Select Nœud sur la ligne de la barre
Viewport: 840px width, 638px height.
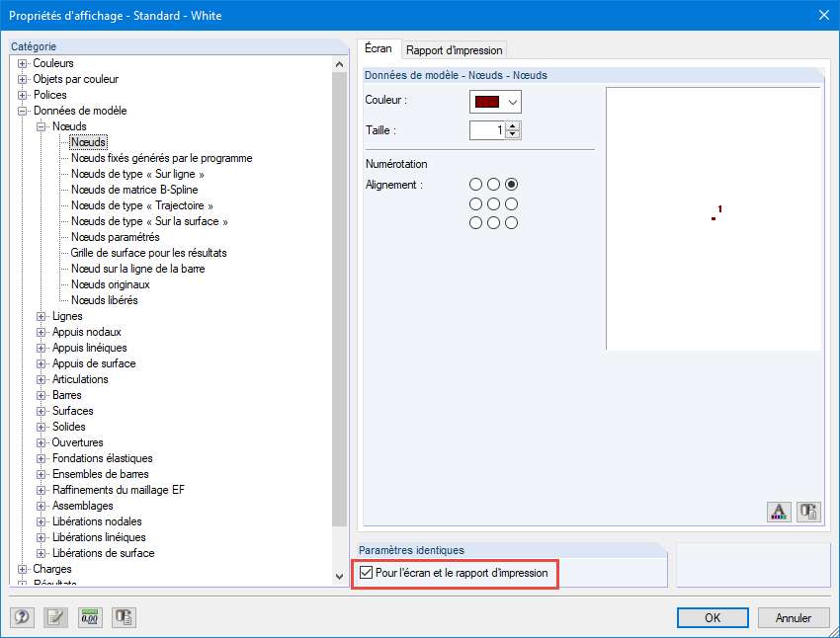[x=137, y=269]
